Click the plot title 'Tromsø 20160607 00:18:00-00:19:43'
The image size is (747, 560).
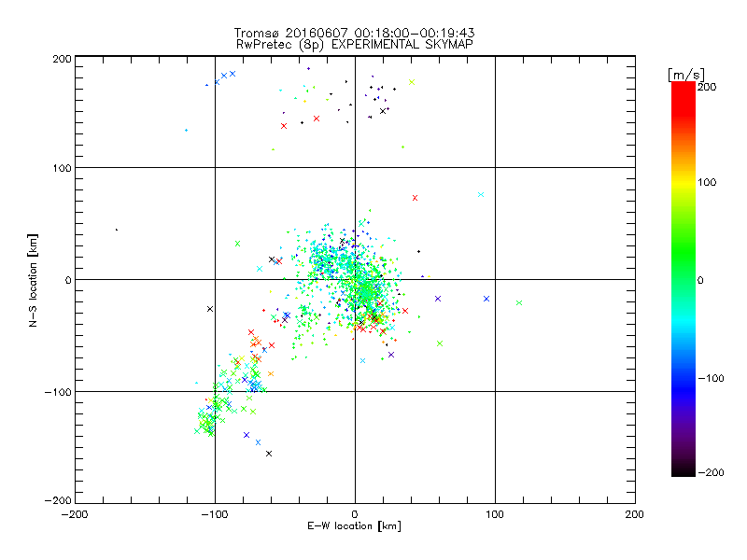354,34
